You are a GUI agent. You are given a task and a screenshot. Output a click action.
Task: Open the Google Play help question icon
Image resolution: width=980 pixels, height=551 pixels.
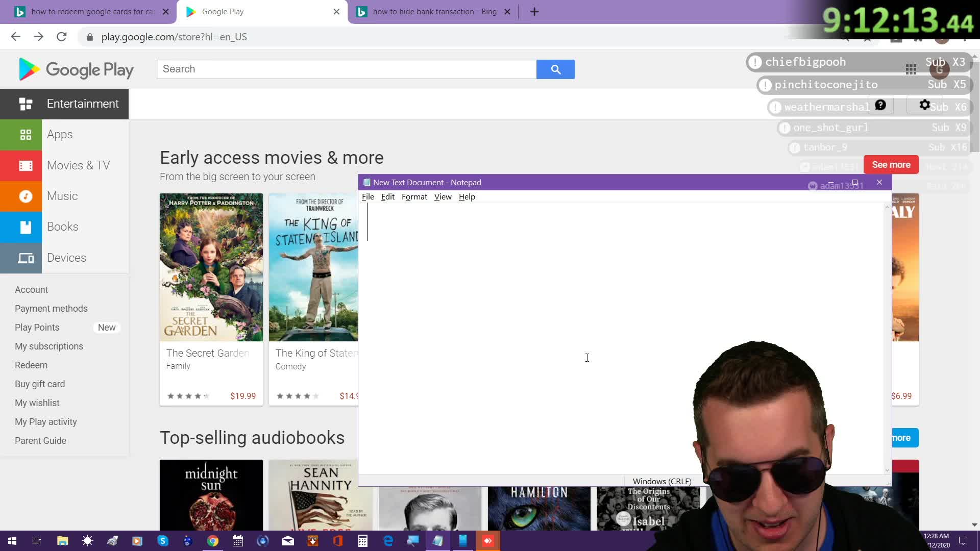[880, 105]
